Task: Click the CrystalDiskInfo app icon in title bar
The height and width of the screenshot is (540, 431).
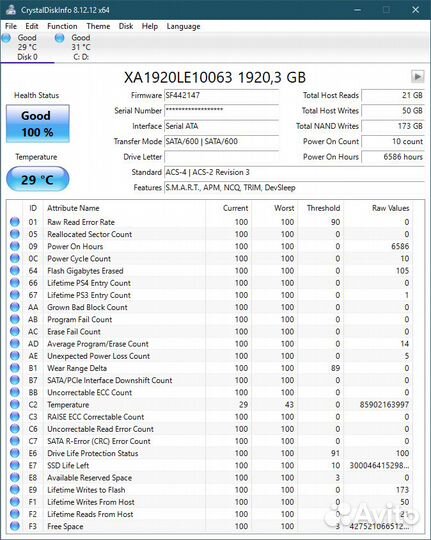Action: pyautogui.click(x=10, y=10)
